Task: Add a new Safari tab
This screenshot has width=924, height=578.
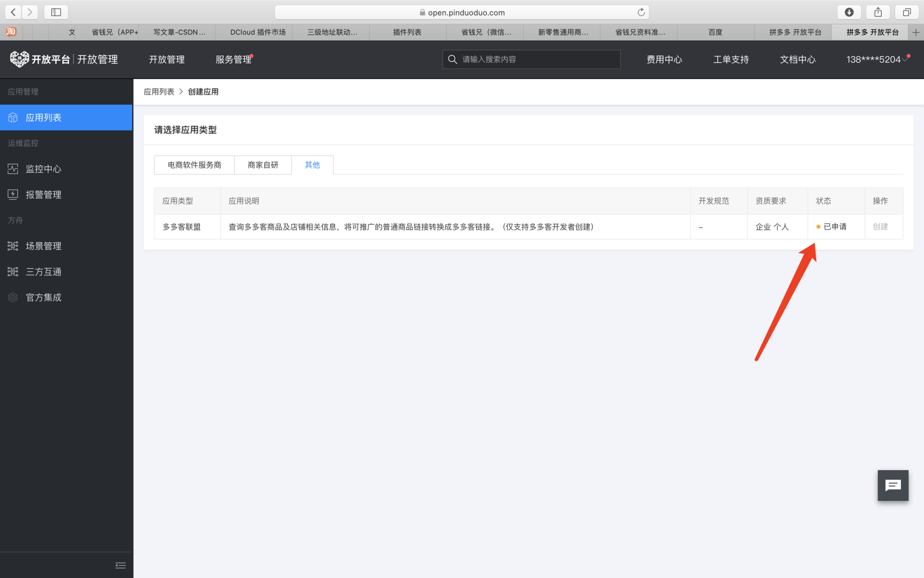Action: (x=915, y=32)
